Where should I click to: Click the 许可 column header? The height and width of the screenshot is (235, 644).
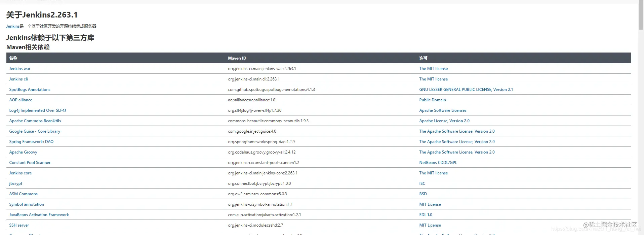423,58
